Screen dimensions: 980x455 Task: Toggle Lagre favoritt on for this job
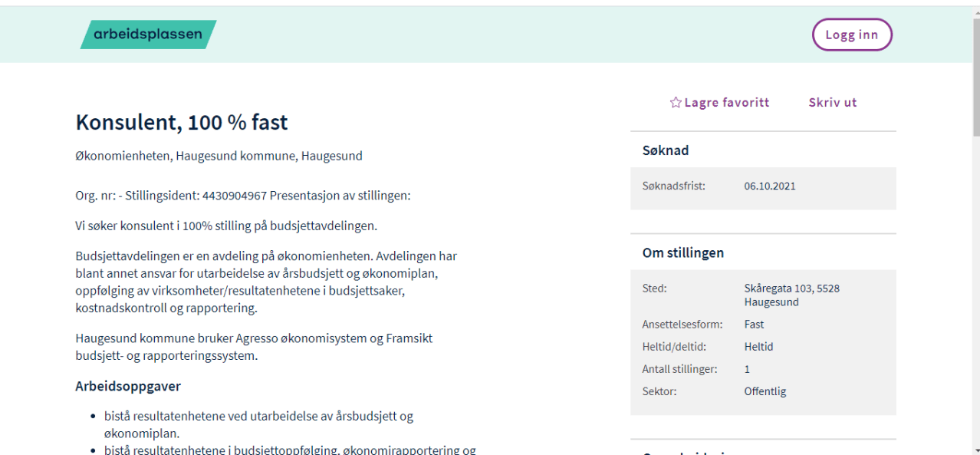click(719, 102)
